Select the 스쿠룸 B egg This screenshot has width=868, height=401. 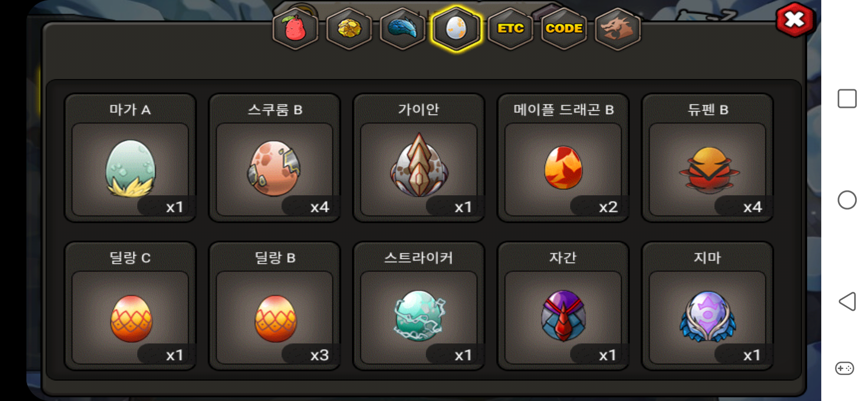[x=274, y=158]
